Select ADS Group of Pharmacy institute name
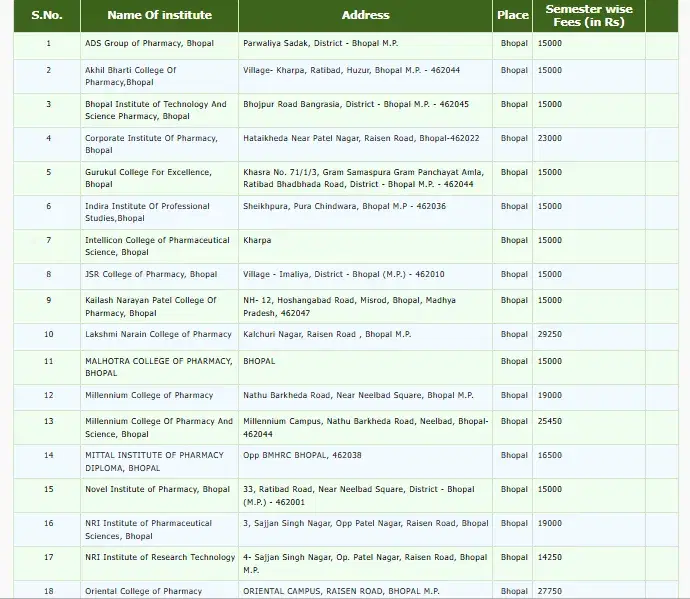 [x=149, y=44]
